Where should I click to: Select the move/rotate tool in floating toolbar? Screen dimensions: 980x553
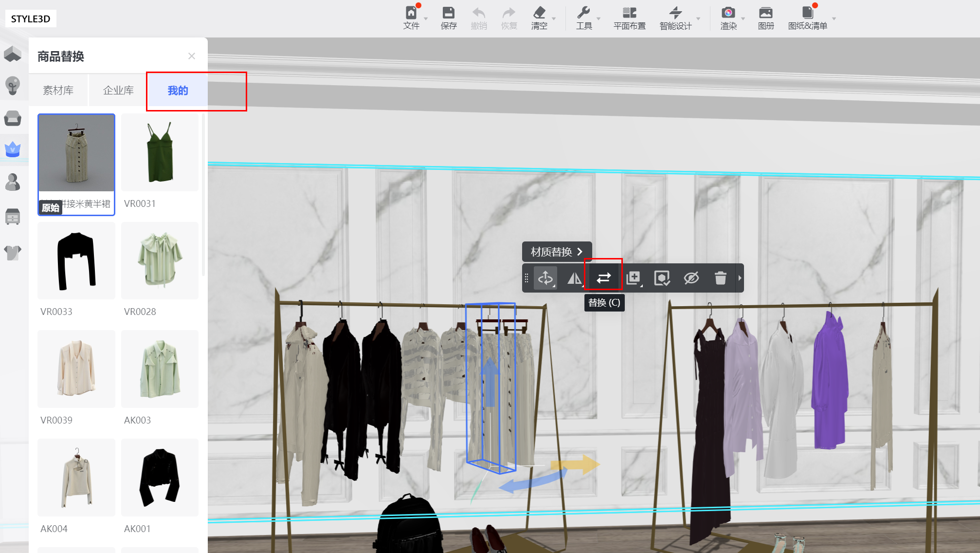pos(545,278)
